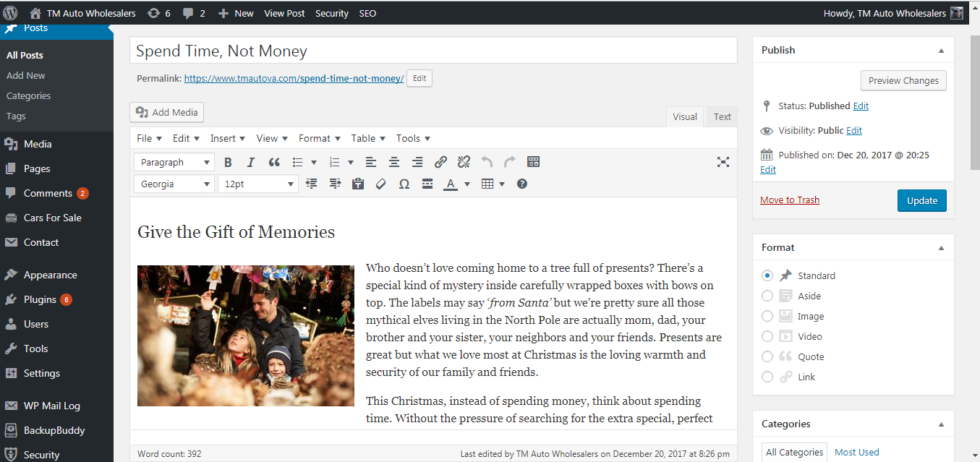
Task: Collapse the Publish panel
Action: [x=941, y=51]
